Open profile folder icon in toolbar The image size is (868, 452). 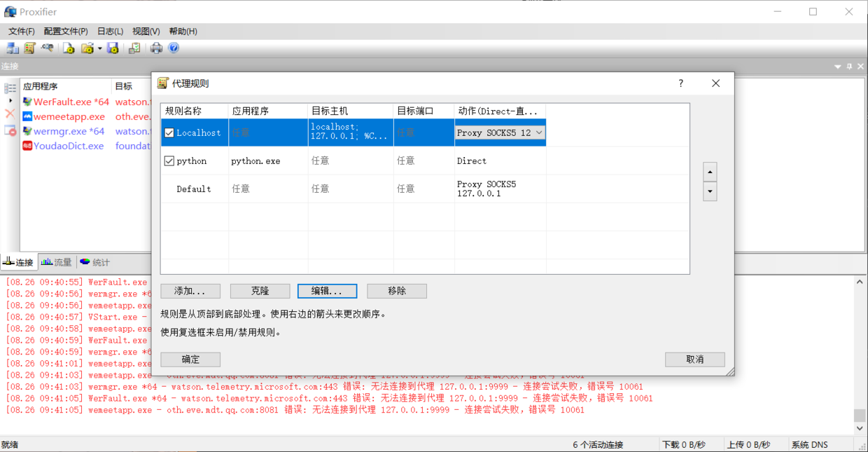click(87, 48)
